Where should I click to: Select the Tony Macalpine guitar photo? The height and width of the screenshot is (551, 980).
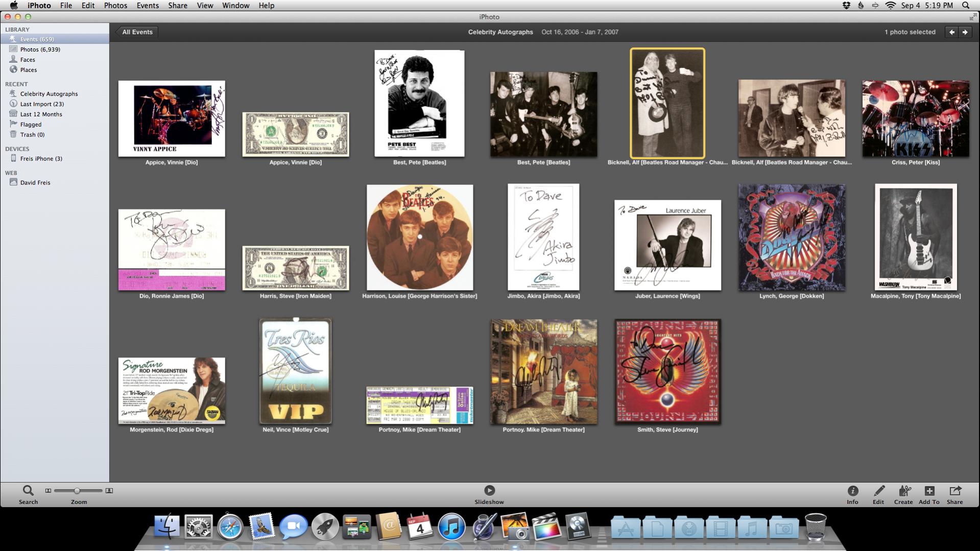coord(916,237)
